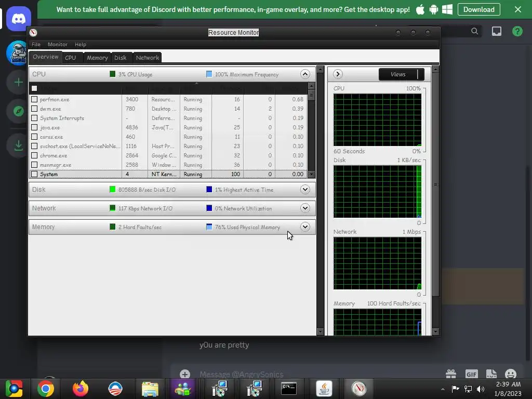Open the GIF picker in Discord
Screen dimensions: 532x399
tap(472, 374)
